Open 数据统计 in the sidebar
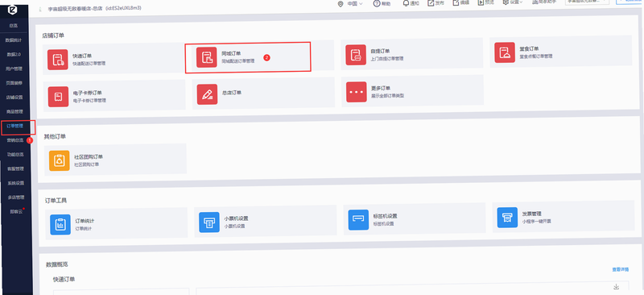 [x=14, y=40]
